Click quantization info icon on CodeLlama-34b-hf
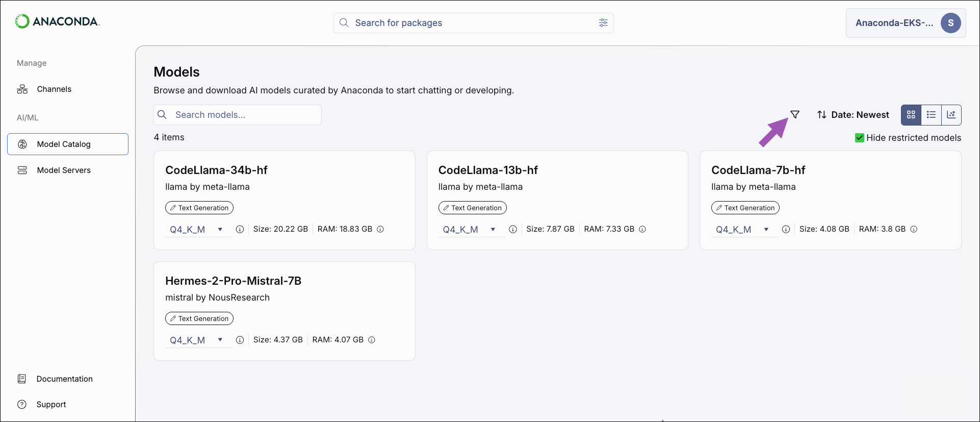This screenshot has height=422, width=980. point(240,230)
